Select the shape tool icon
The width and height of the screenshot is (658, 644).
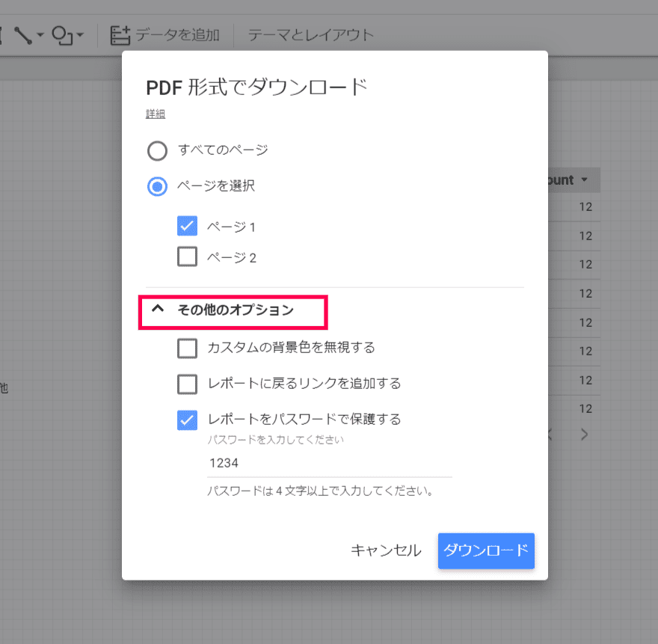click(62, 35)
